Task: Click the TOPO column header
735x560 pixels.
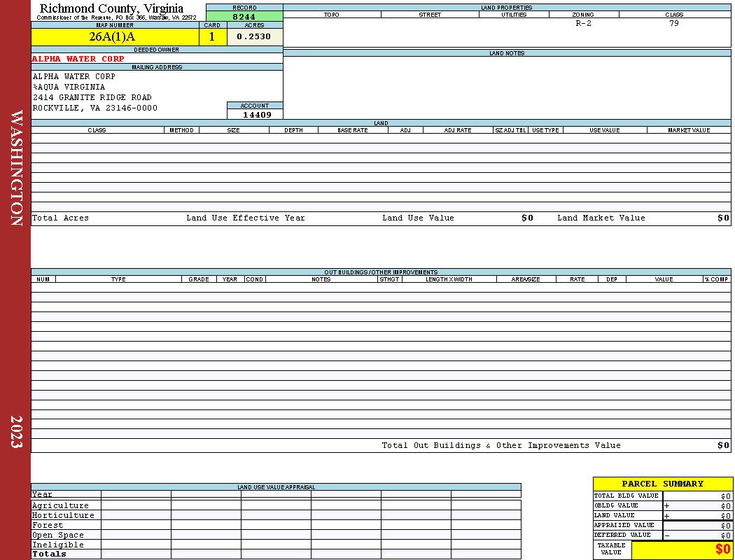Action: pyautogui.click(x=331, y=15)
